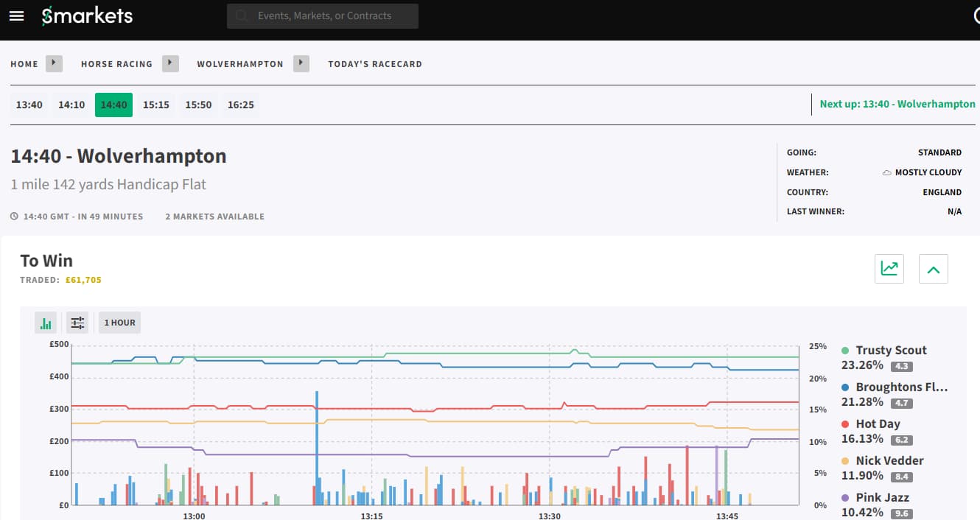Collapse the To Win market section

(x=933, y=269)
